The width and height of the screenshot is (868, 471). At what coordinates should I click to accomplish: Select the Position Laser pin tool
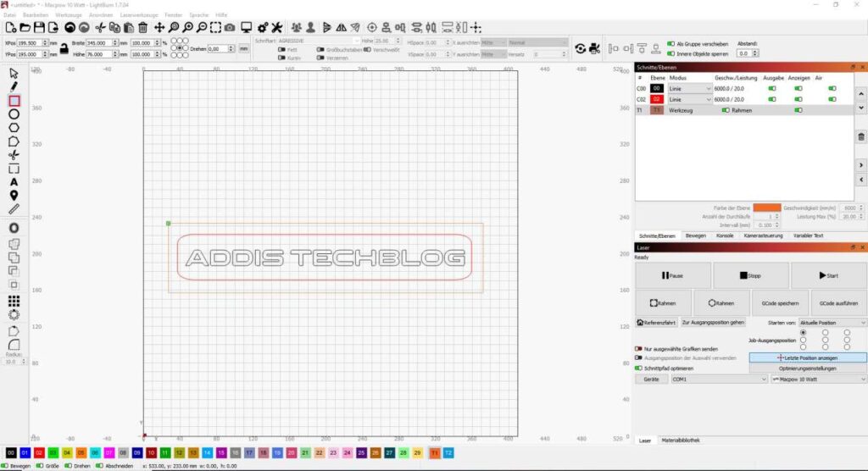14,196
